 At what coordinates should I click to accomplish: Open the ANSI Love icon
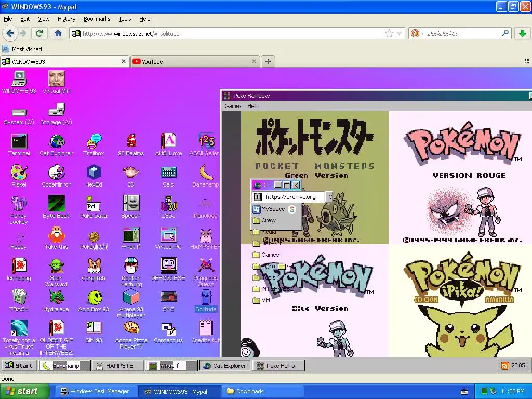click(x=168, y=145)
